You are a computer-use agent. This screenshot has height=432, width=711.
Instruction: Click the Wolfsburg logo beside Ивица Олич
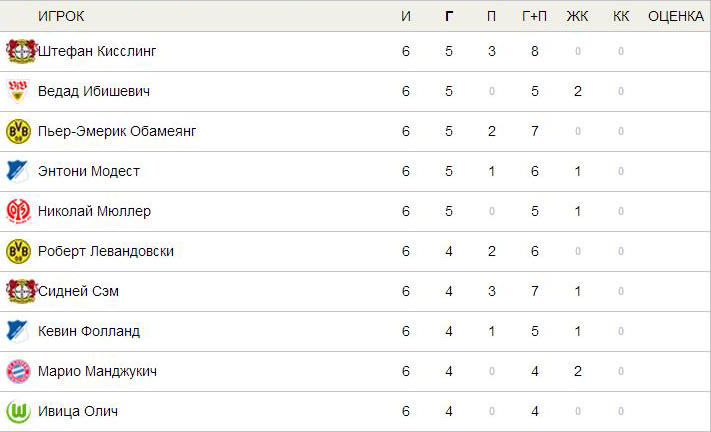coord(18,411)
